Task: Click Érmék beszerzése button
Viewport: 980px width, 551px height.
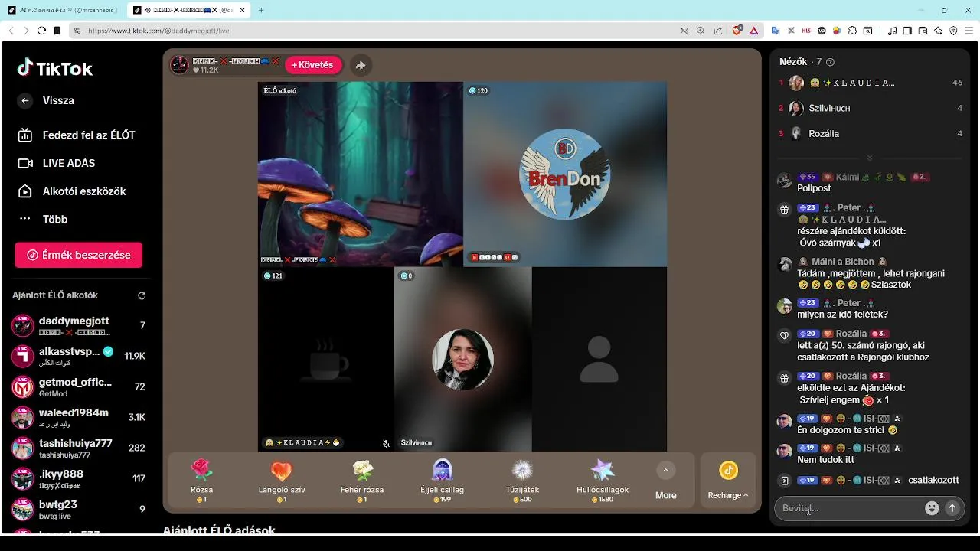Action: click(x=78, y=255)
